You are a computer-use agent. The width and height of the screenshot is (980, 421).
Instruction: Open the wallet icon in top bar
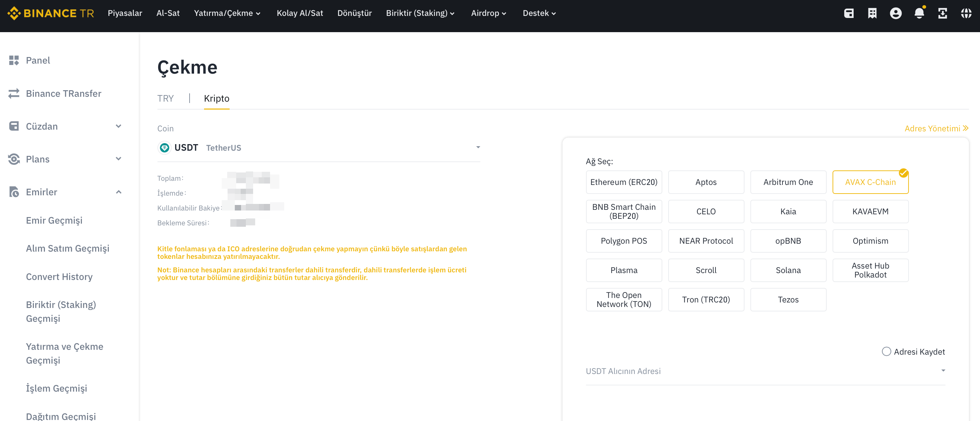pyautogui.click(x=849, y=13)
